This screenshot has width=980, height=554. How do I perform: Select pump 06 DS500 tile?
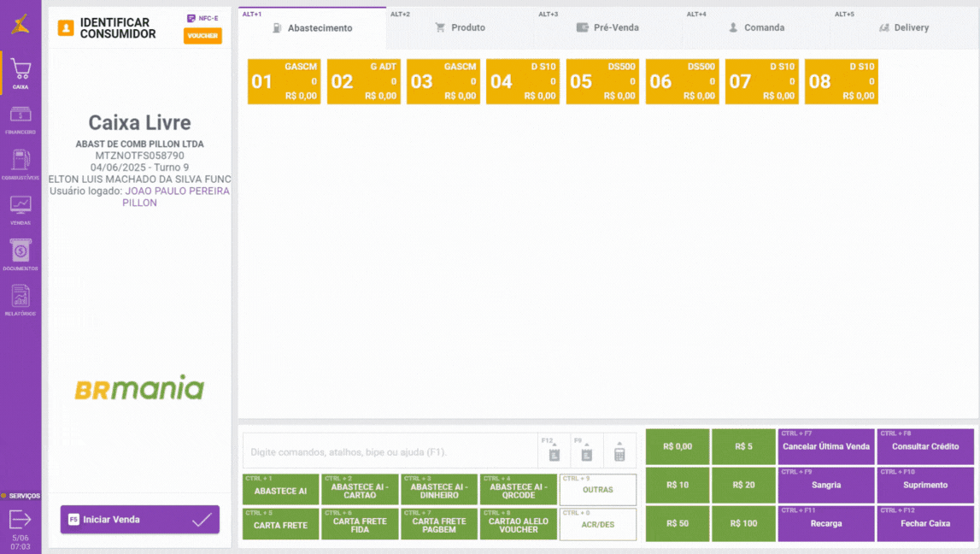pos(683,81)
